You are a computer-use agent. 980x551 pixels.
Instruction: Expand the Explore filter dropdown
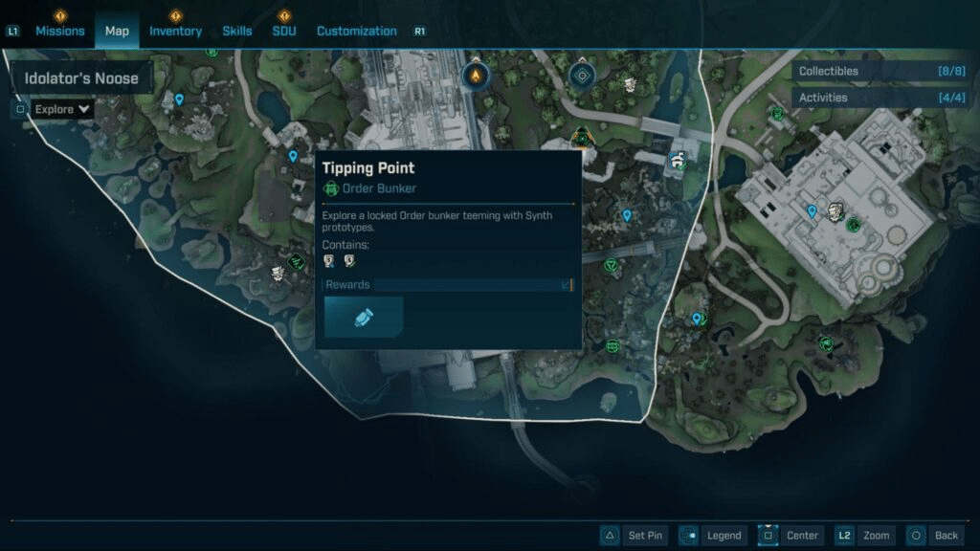pyautogui.click(x=62, y=109)
